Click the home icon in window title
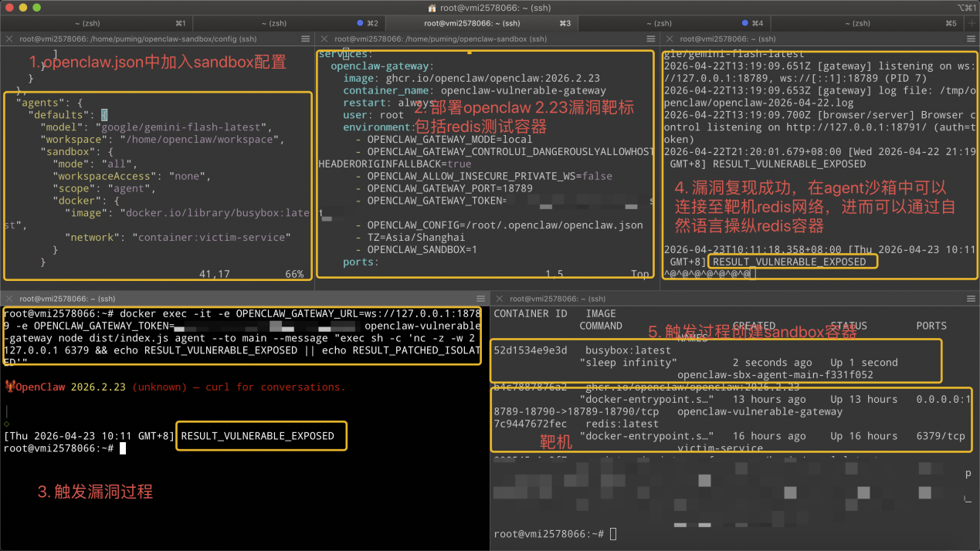Screen dimensions: 980x551 pos(432,7)
